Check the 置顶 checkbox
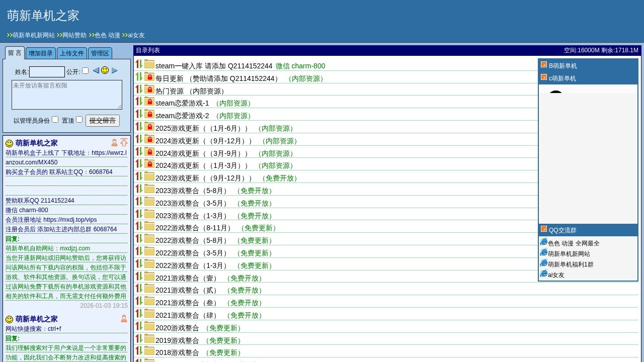644x362 pixels. point(79,120)
